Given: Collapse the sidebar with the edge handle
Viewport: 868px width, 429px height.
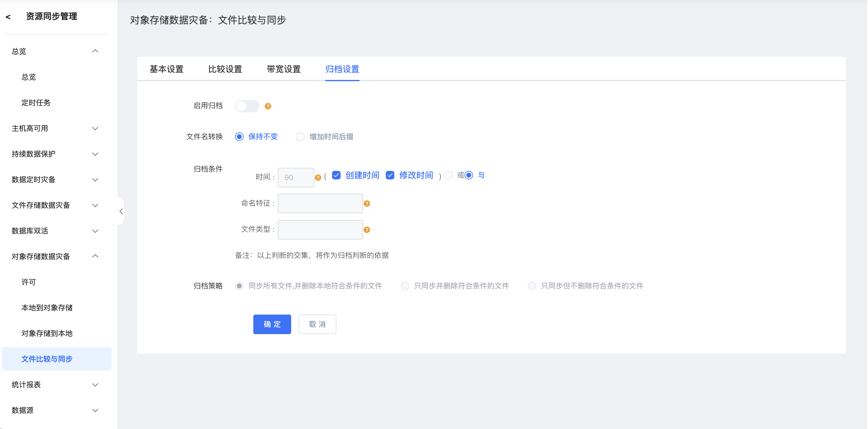Looking at the screenshot, I should (121, 211).
